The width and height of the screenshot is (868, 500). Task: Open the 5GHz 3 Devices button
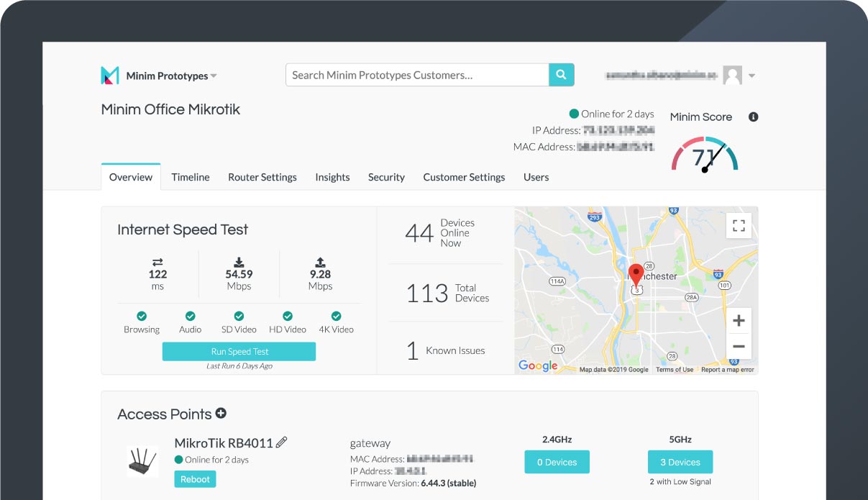[x=680, y=462]
